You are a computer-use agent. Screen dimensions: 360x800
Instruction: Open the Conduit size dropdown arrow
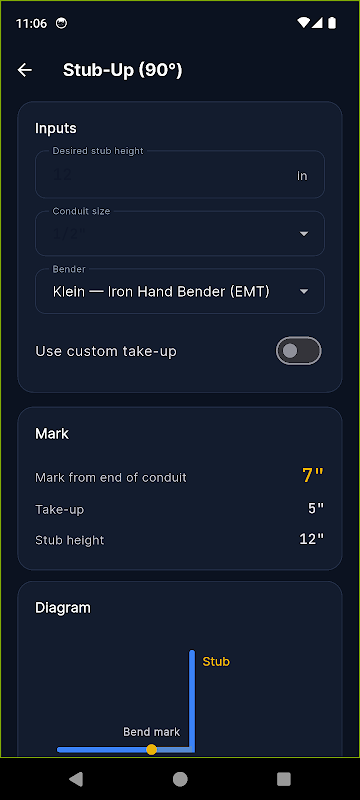[303, 234]
